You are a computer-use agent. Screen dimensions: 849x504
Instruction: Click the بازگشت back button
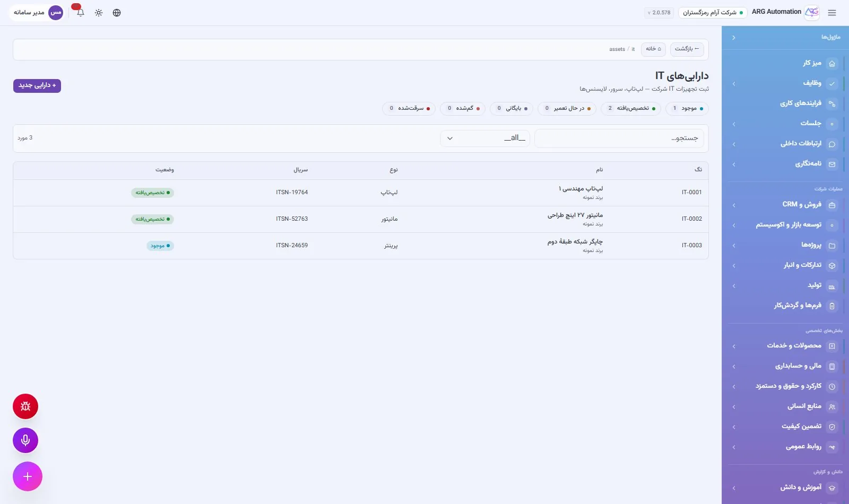click(687, 49)
